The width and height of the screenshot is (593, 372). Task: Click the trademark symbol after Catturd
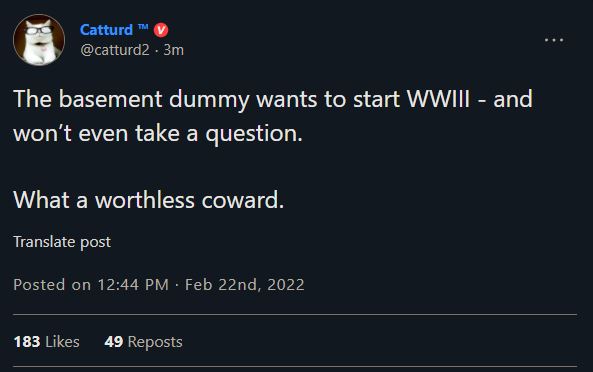143,27
